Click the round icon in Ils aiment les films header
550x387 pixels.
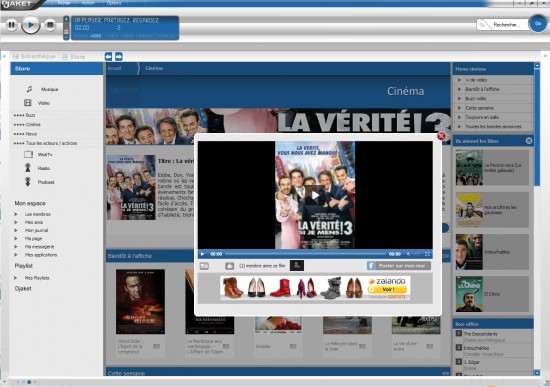click(x=529, y=141)
